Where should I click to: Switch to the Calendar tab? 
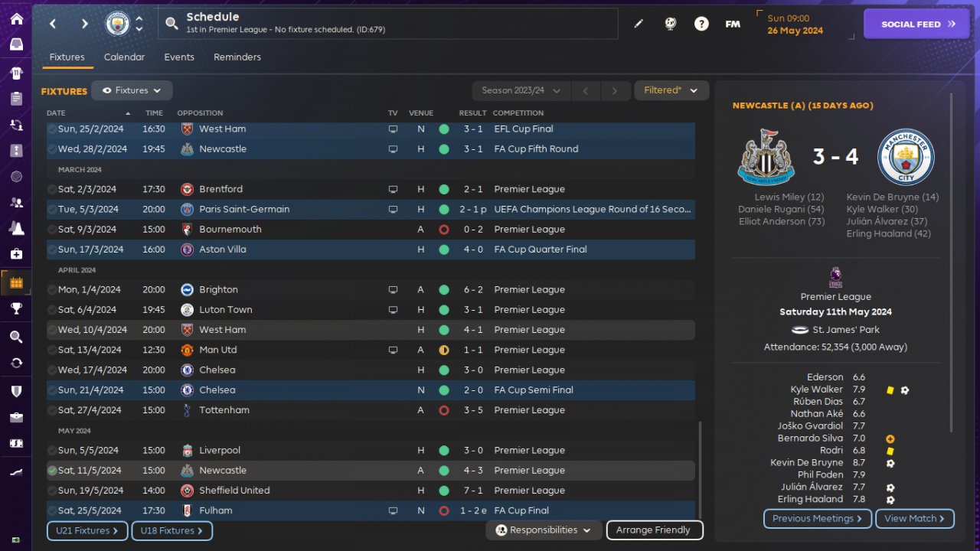pos(124,57)
